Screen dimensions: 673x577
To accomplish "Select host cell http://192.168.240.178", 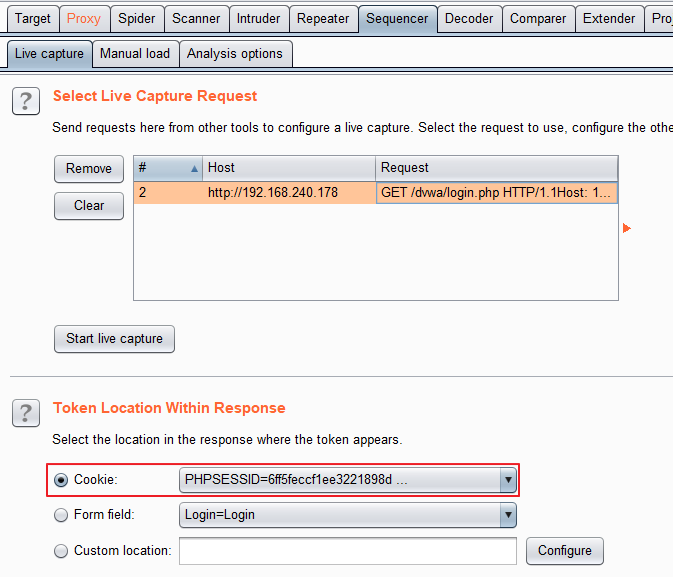I will 289,193.
